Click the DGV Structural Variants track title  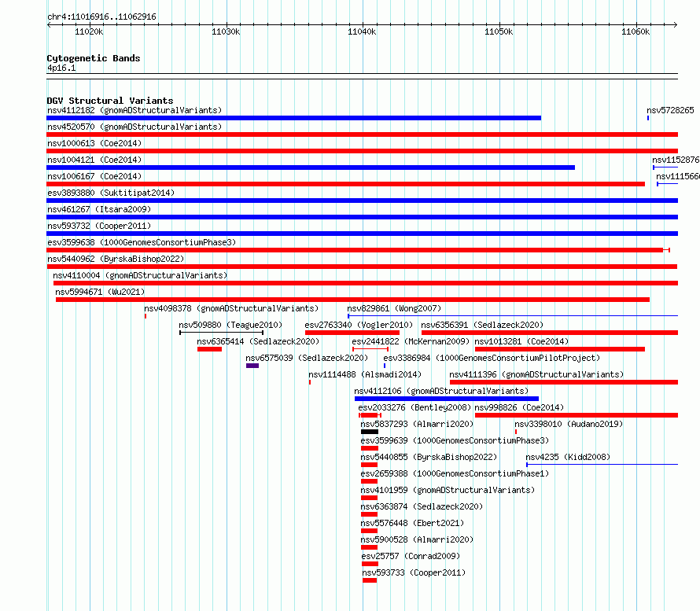[x=110, y=101]
